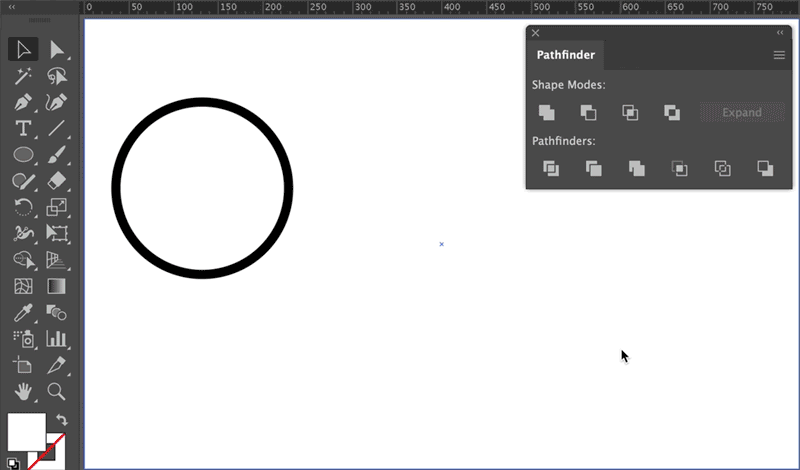This screenshot has height=470, width=800.
Task: Switch to the Hand tool
Action: click(x=23, y=391)
